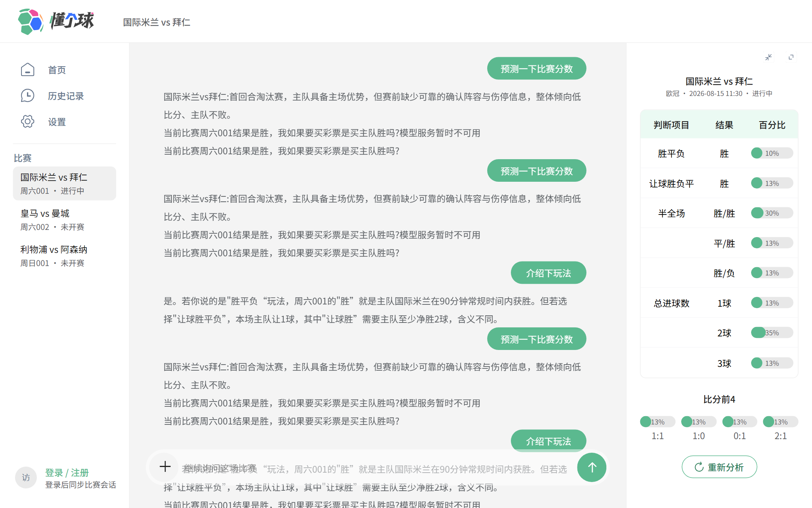
Task: Click the 百分比 column header
Action: (772, 125)
